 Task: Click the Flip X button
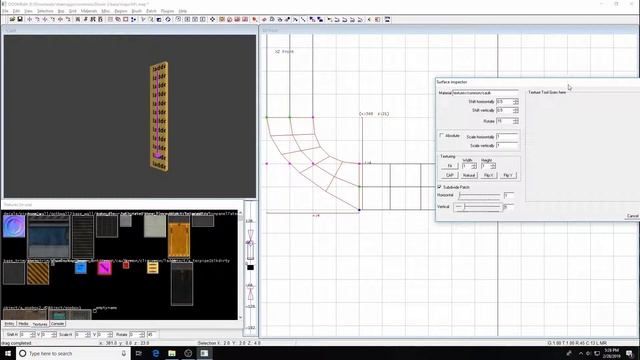(488, 175)
